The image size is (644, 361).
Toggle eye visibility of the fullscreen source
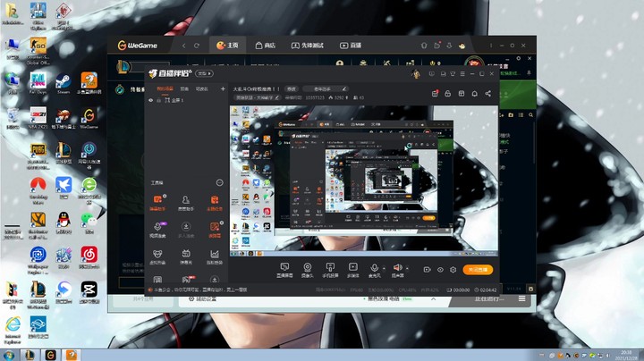coord(151,100)
